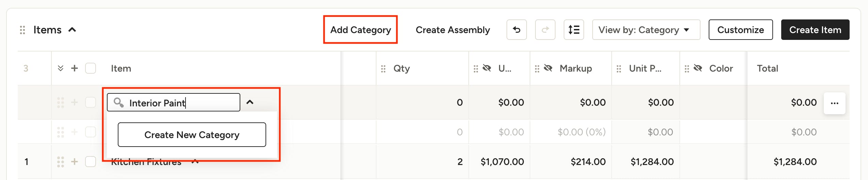The height and width of the screenshot is (180, 868).
Task: Click the three-dot menu on first row
Action: tap(834, 103)
